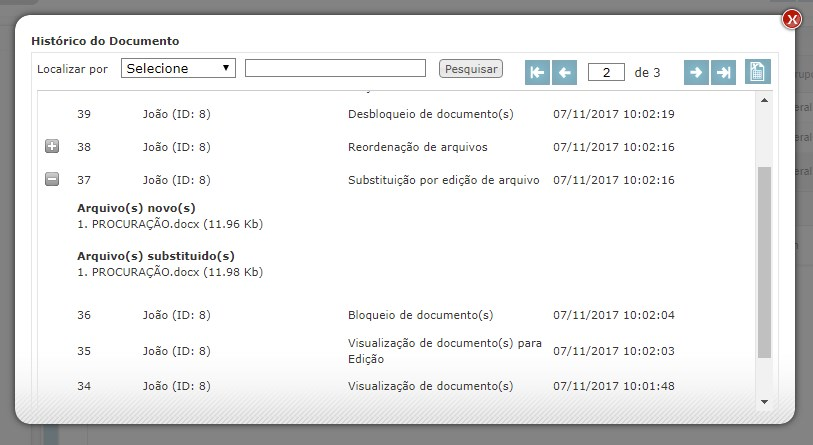Go to next page of history
The width and height of the screenshot is (813, 445).
pos(696,72)
